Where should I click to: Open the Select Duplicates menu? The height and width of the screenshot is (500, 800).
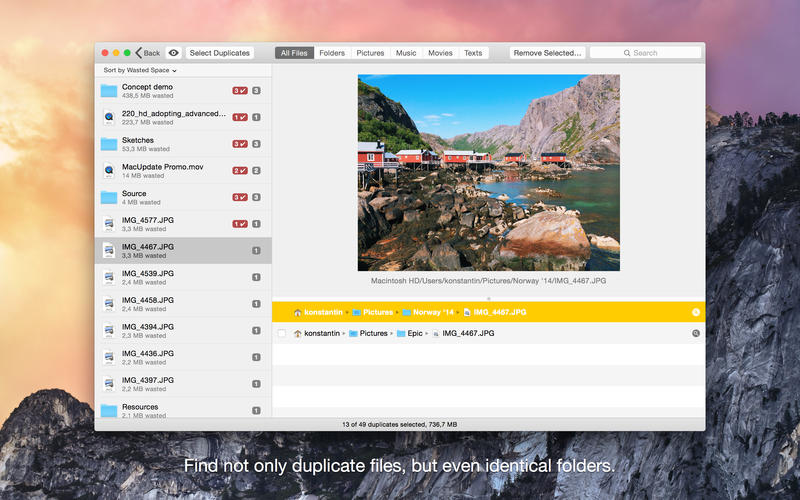tap(219, 53)
